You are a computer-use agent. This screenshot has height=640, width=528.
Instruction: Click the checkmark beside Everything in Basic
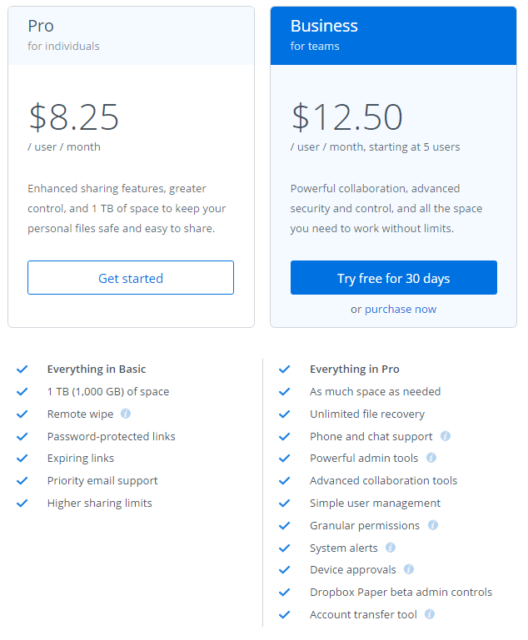(22, 369)
